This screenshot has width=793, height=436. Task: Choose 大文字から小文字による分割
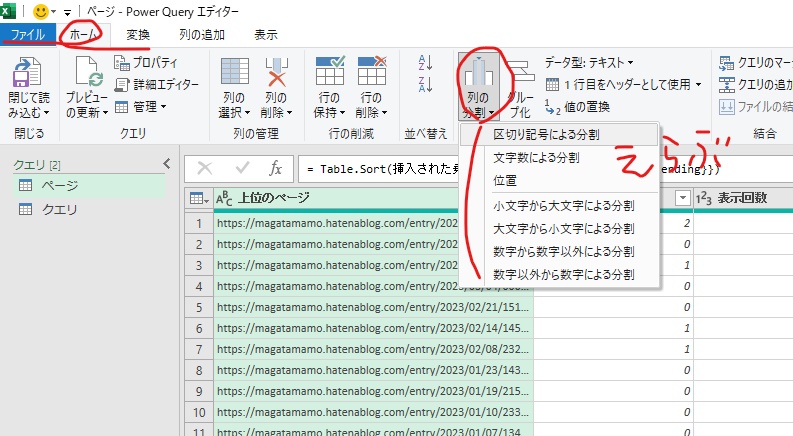point(559,229)
